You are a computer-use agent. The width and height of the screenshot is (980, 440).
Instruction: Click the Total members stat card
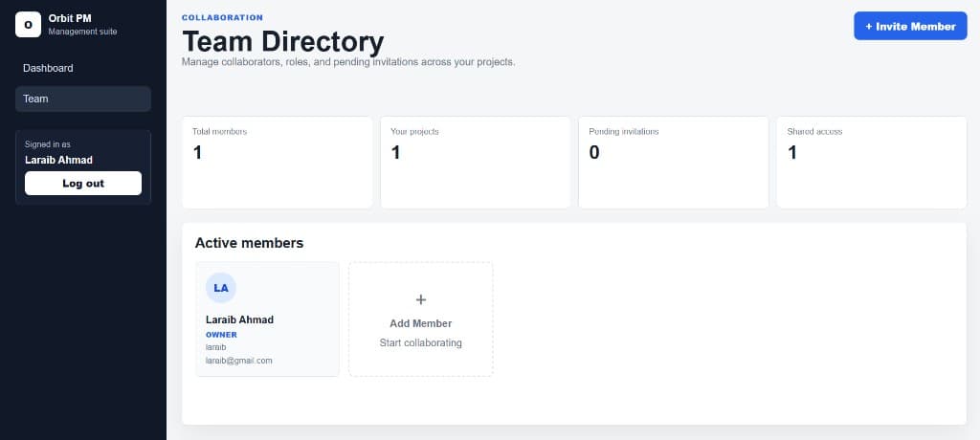pos(278,163)
